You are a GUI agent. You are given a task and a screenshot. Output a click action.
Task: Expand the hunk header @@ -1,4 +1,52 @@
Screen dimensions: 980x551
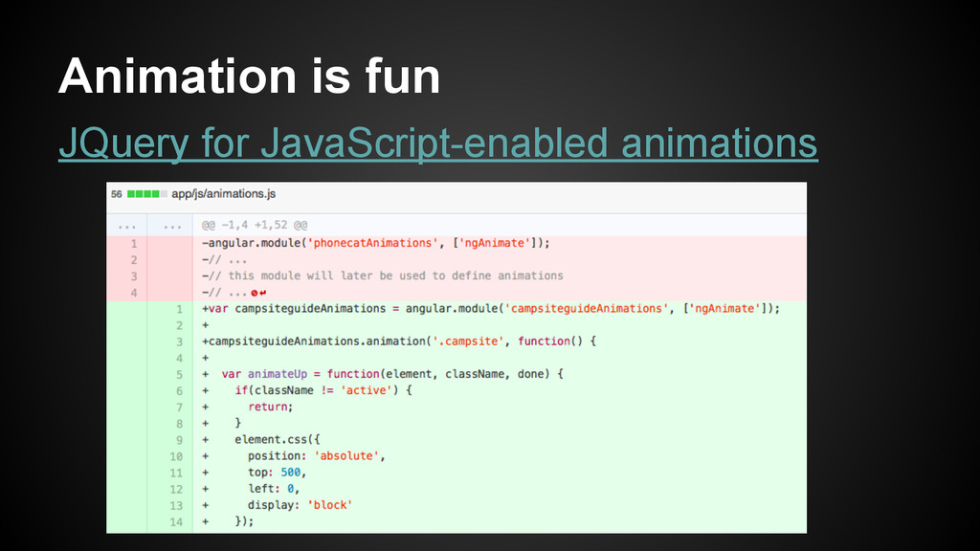click(x=255, y=225)
